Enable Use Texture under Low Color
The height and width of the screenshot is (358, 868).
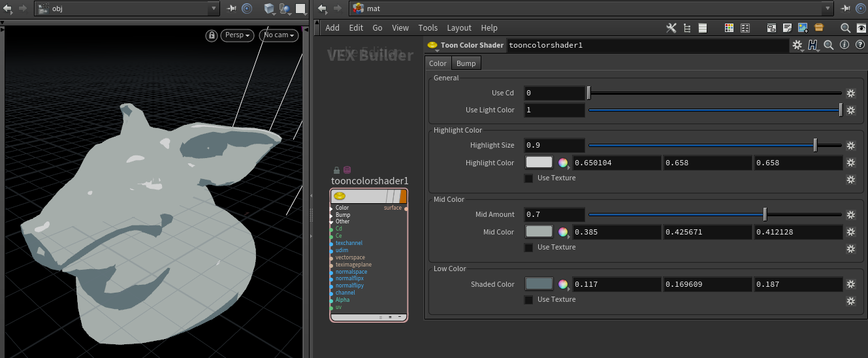click(529, 300)
